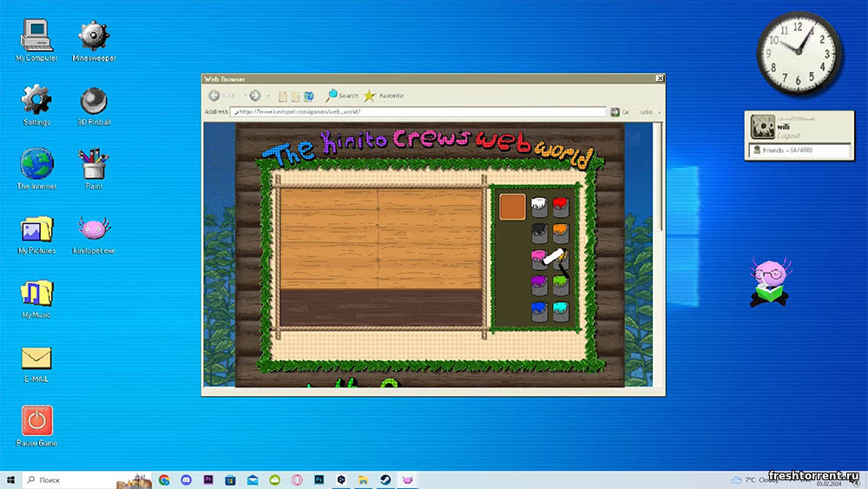Open the Forward history dropdown arrow
Screen dimensions: 868x489
click(x=268, y=96)
